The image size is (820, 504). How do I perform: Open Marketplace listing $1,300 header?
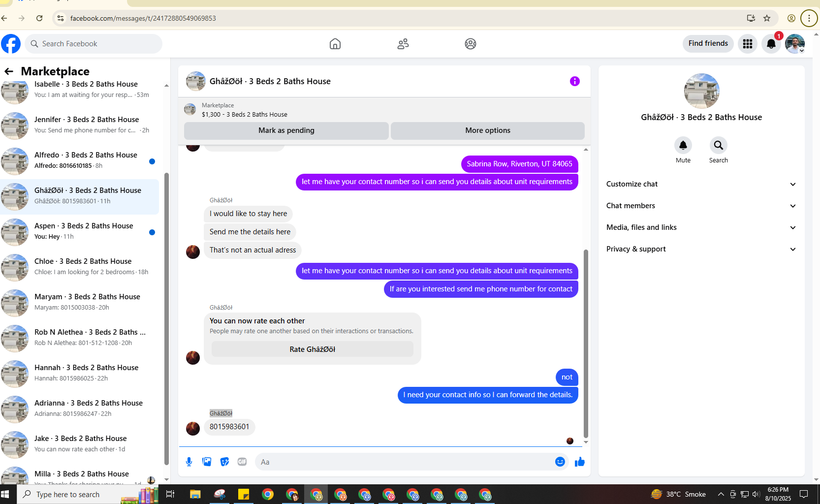coord(384,110)
